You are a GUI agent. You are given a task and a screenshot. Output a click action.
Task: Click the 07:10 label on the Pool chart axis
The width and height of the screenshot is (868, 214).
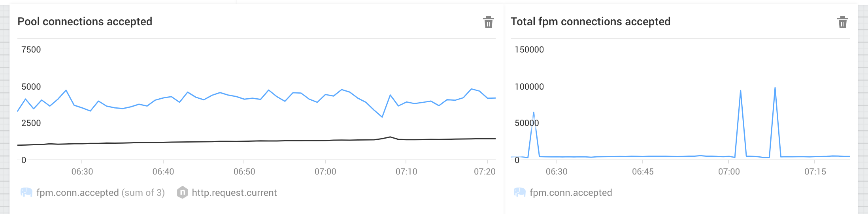pos(406,172)
